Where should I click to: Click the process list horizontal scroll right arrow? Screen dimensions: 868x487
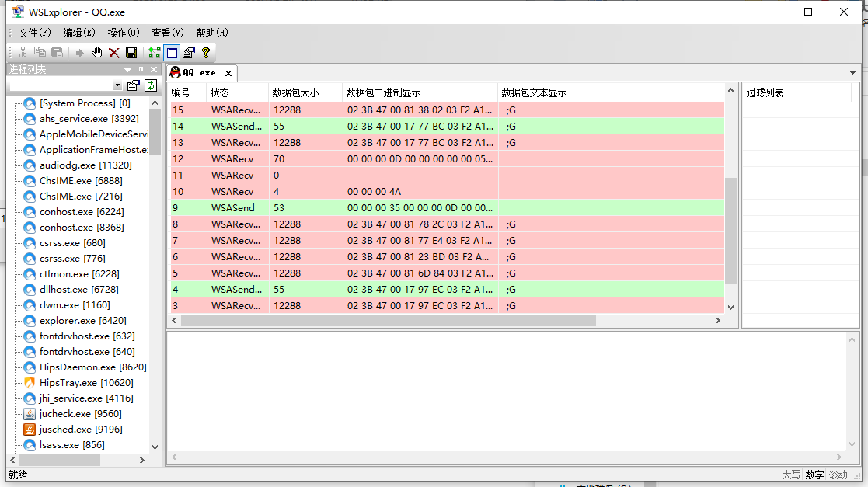(141, 460)
